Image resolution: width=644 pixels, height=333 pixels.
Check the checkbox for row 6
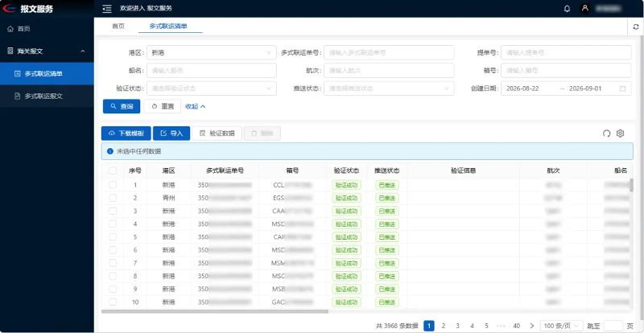pos(113,250)
